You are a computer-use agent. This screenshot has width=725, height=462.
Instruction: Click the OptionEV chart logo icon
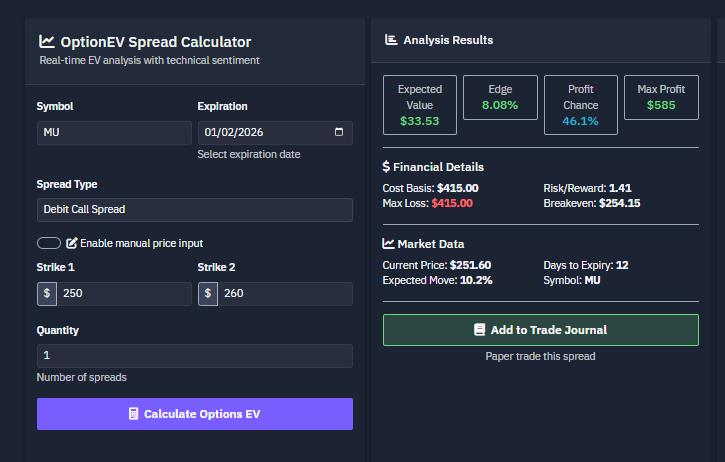[47, 42]
